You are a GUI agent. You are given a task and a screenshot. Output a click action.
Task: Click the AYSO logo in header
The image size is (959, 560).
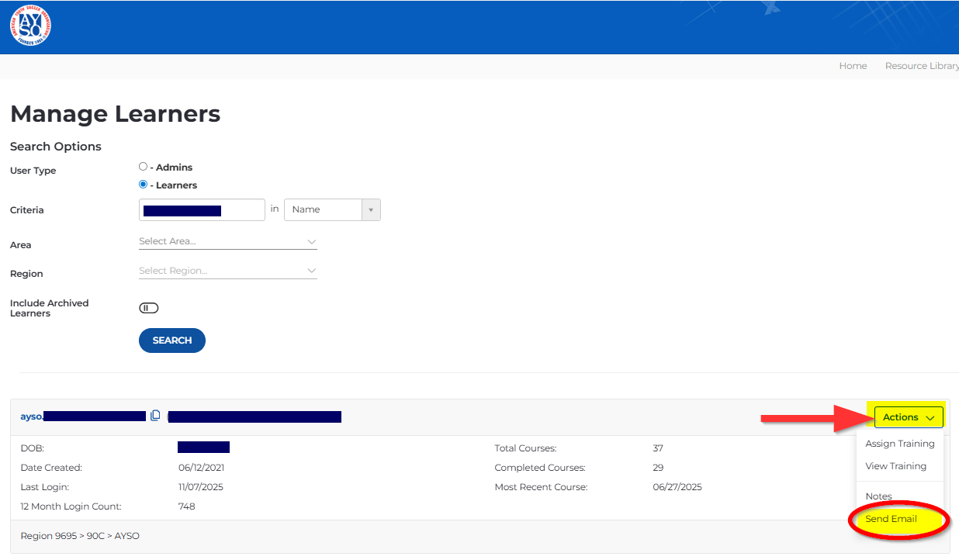point(30,26)
